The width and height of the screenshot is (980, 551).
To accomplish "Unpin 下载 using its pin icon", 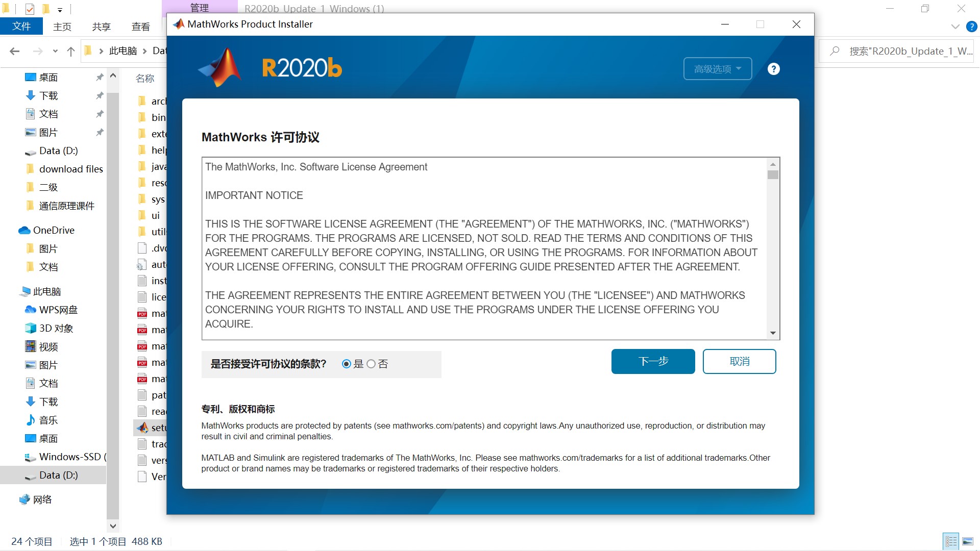I will tap(100, 95).
